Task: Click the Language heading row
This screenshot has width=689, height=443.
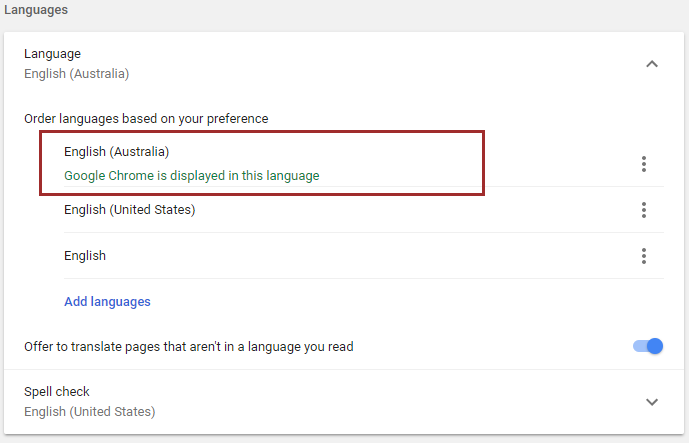Action: pos(344,64)
